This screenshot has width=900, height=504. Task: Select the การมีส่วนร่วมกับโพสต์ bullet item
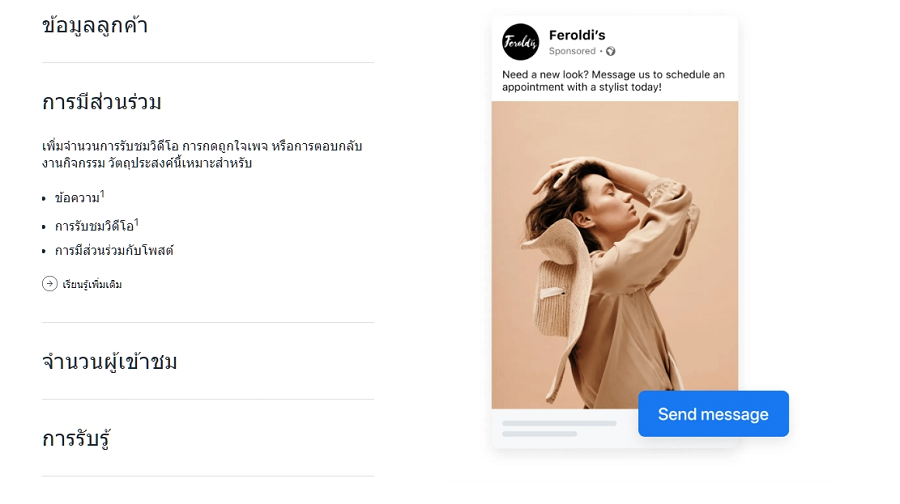point(114,251)
